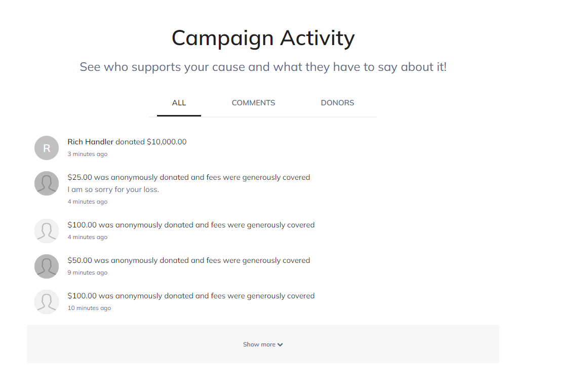The height and width of the screenshot is (387, 588).
Task: Click the comment "I am so sorry for your loss."
Action: [113, 189]
